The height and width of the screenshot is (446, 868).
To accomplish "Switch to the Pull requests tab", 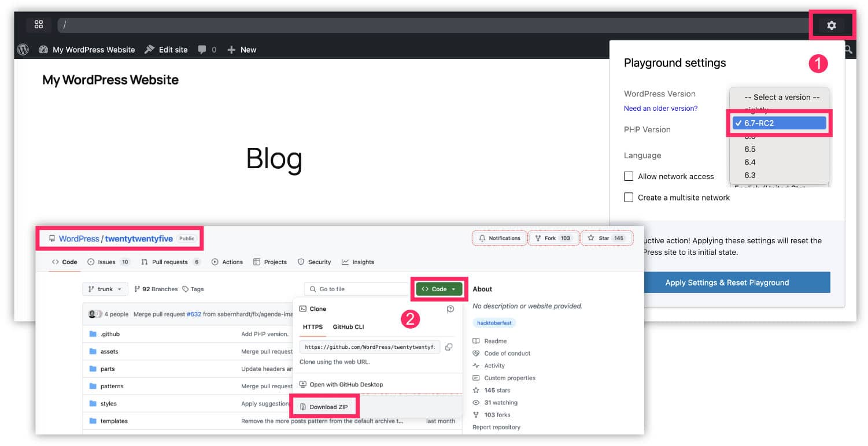I will [171, 262].
